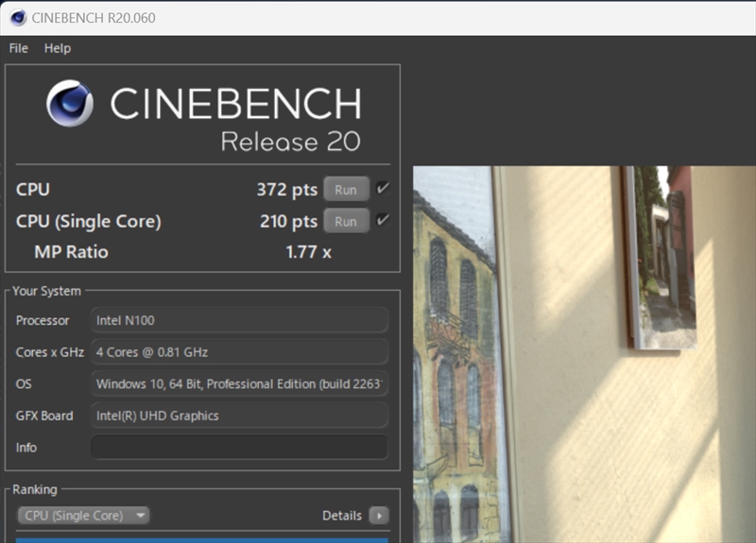Image resolution: width=756 pixels, height=543 pixels.
Task: Expand ranking Details with arrow button
Action: coord(379,516)
